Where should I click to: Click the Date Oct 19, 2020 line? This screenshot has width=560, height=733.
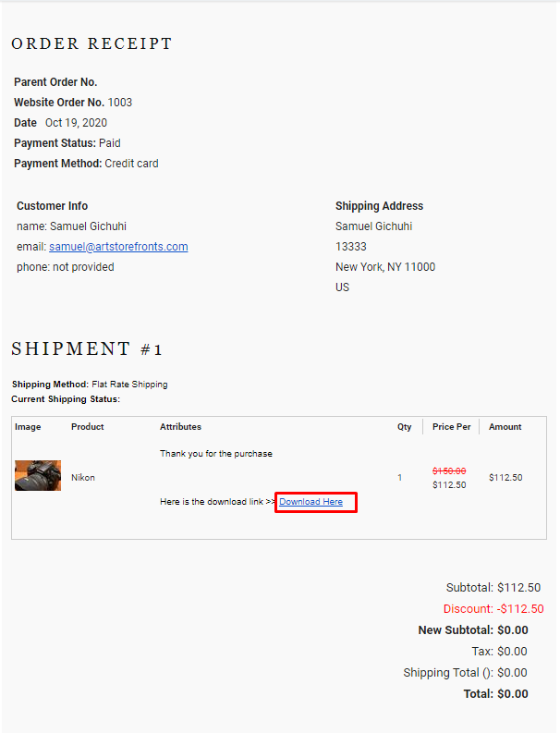(60, 123)
